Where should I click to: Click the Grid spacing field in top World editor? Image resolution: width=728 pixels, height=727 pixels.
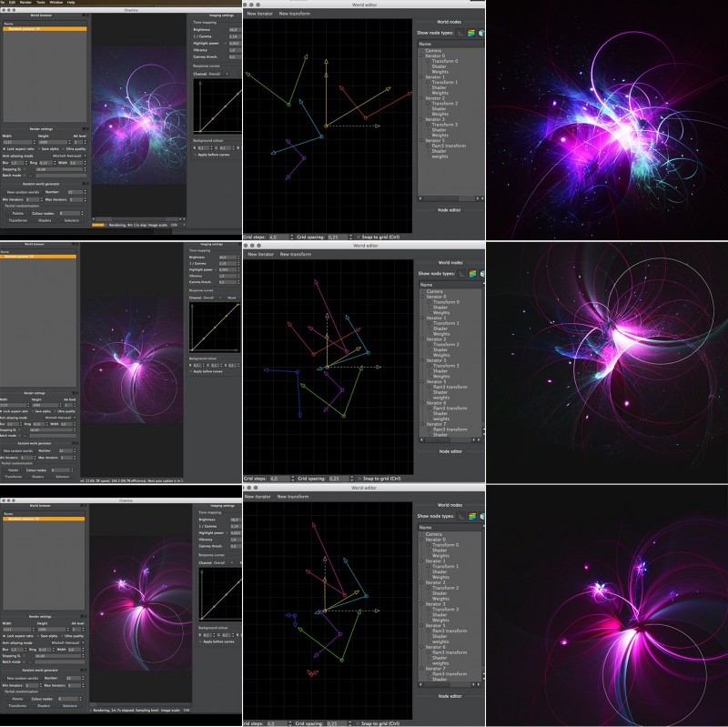[x=339, y=237]
